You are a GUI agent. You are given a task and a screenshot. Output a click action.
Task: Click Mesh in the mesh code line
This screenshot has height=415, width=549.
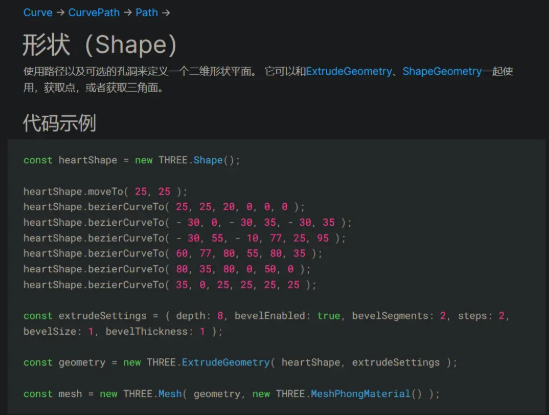point(170,394)
